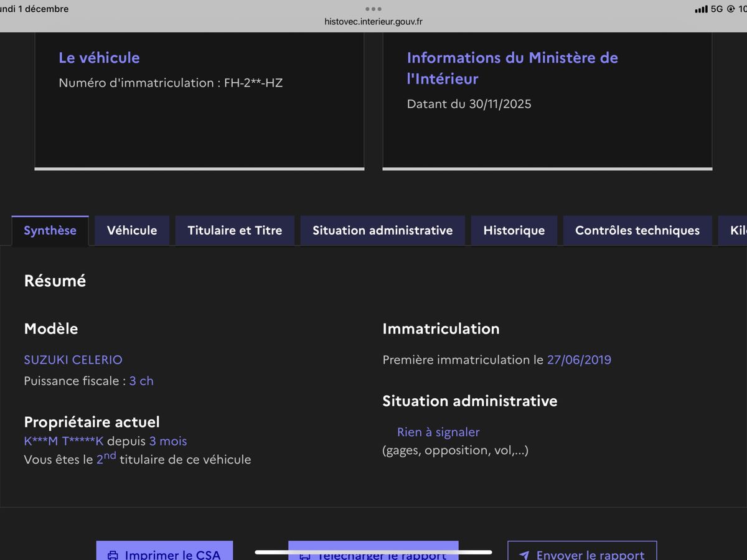Click the Propriétaire actuel heading
This screenshot has height=560, width=747.
(x=92, y=422)
